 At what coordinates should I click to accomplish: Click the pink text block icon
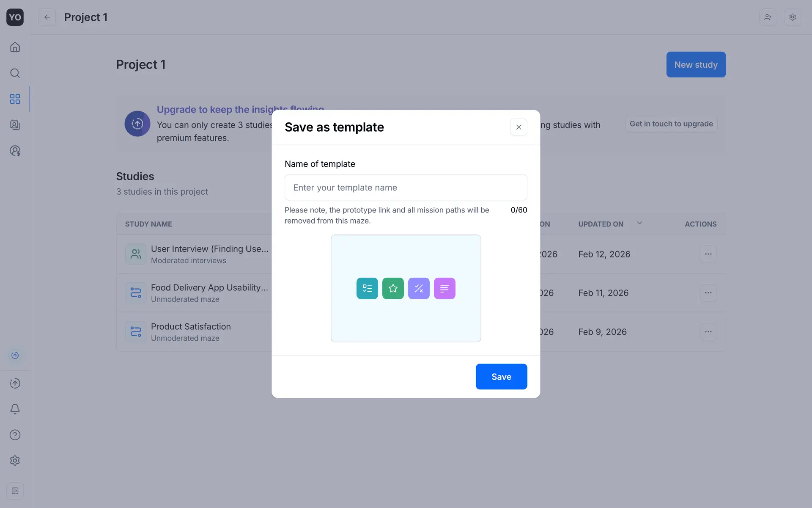click(444, 288)
